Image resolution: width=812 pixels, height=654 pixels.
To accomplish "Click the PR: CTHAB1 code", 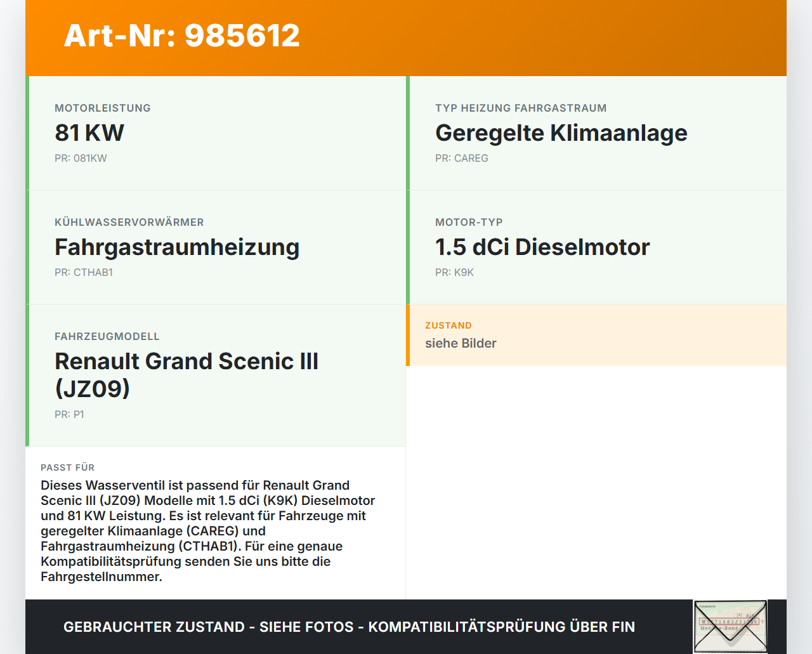I will point(84,272).
